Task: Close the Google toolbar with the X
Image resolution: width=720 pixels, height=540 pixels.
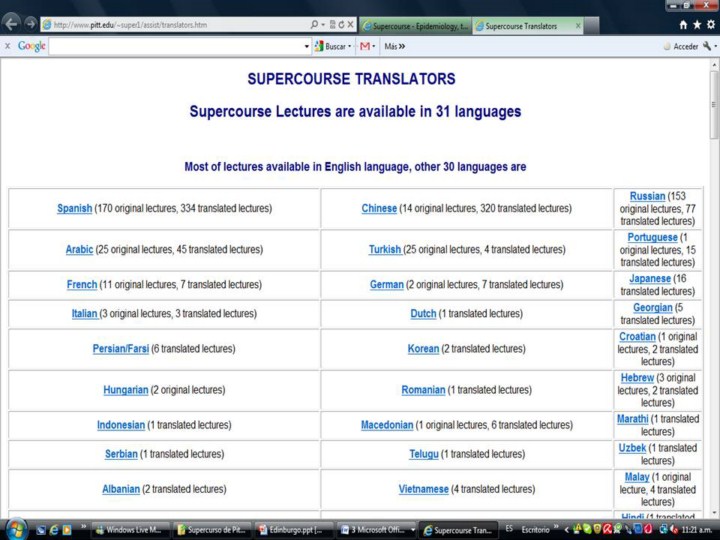Action: click(x=7, y=46)
